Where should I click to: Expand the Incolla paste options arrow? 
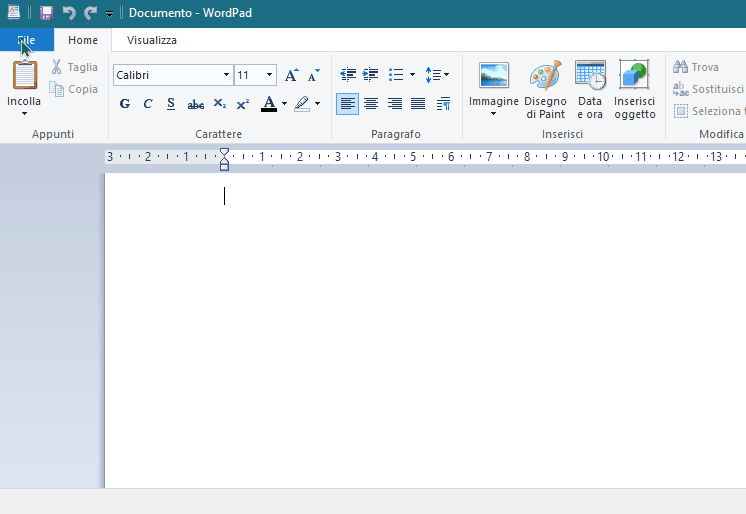(x=24, y=113)
